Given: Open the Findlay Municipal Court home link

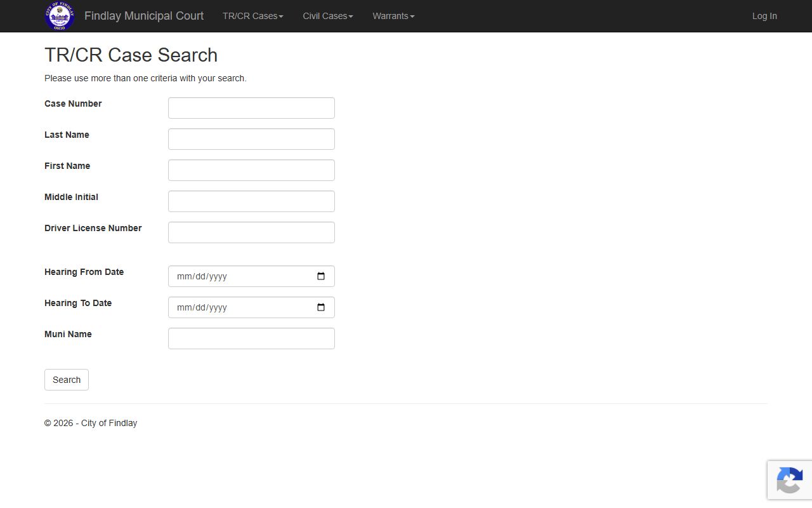Looking at the screenshot, I should pos(144,16).
